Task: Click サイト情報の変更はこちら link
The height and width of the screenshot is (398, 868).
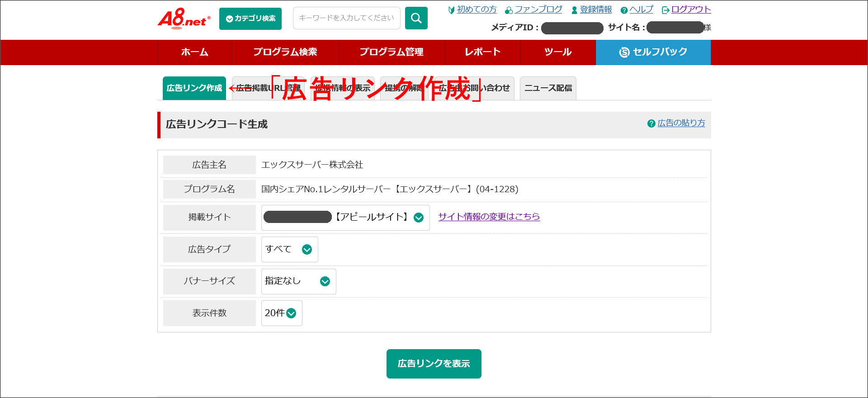Action: pyautogui.click(x=489, y=217)
